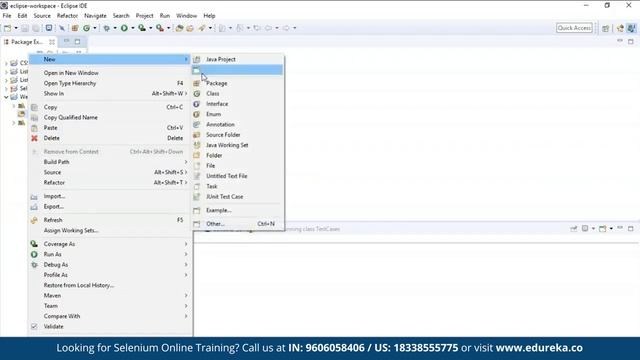Click the Debug bug toolbar icon

[107, 28]
